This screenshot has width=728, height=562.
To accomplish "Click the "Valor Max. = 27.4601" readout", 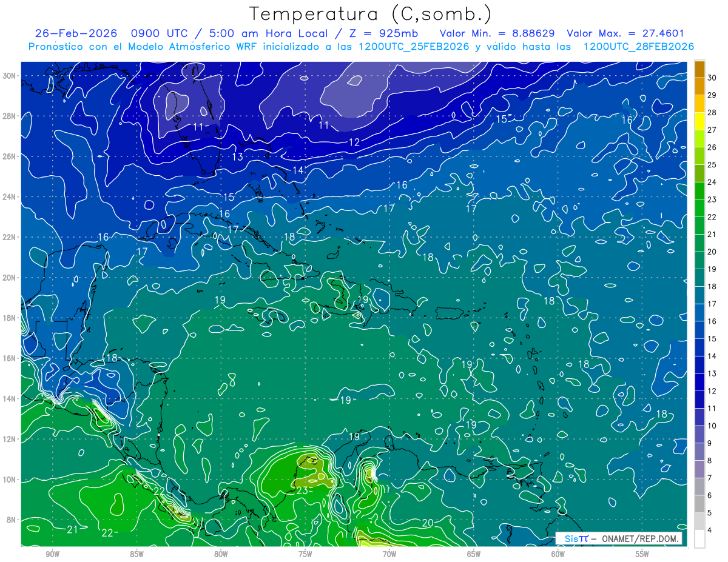I will [625, 33].
